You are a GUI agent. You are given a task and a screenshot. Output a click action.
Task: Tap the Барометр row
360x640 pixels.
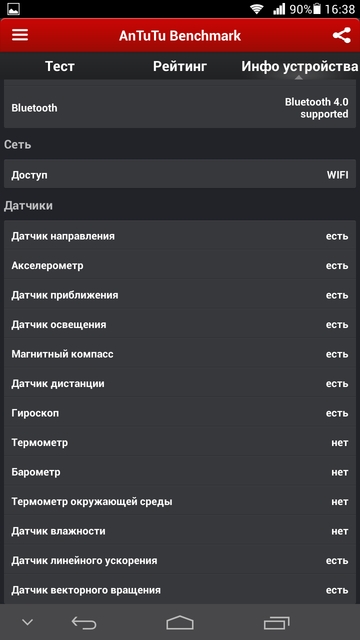click(180, 472)
